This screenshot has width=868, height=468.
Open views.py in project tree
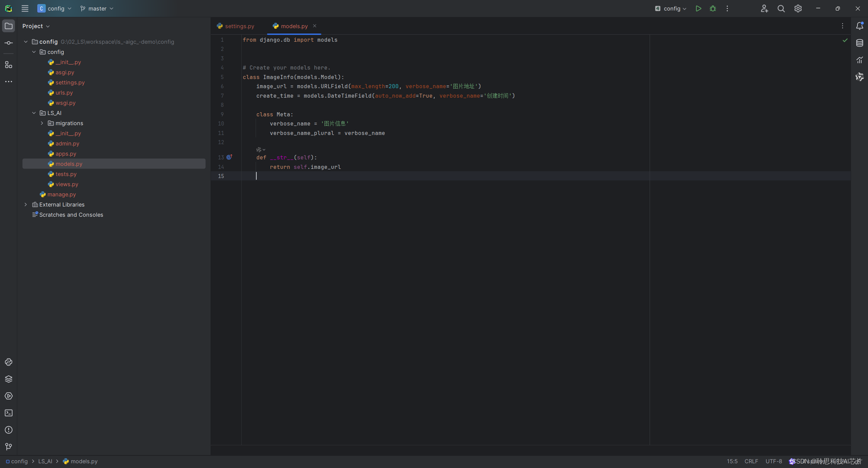(67, 184)
